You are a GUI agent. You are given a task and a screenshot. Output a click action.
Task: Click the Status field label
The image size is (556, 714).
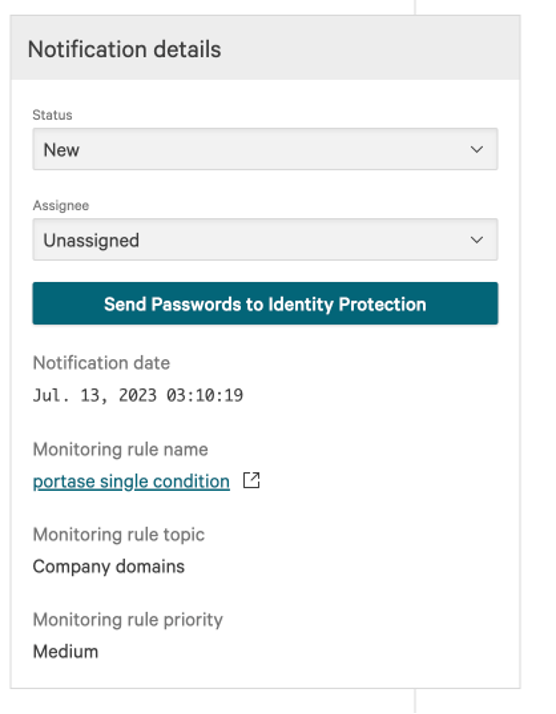tap(52, 115)
